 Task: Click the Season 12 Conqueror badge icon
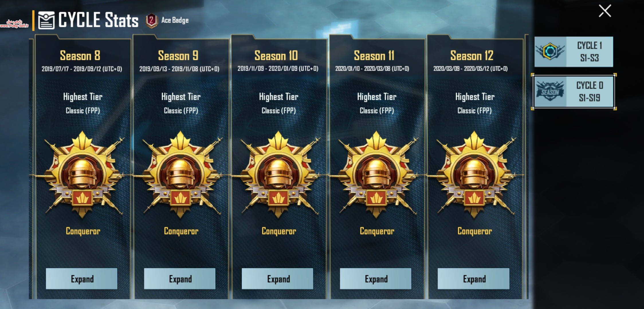pos(474,175)
